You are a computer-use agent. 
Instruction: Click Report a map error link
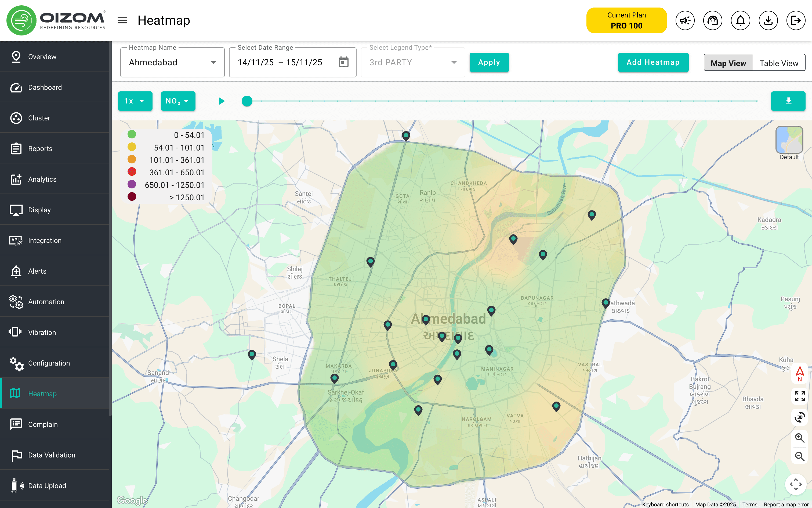786,504
